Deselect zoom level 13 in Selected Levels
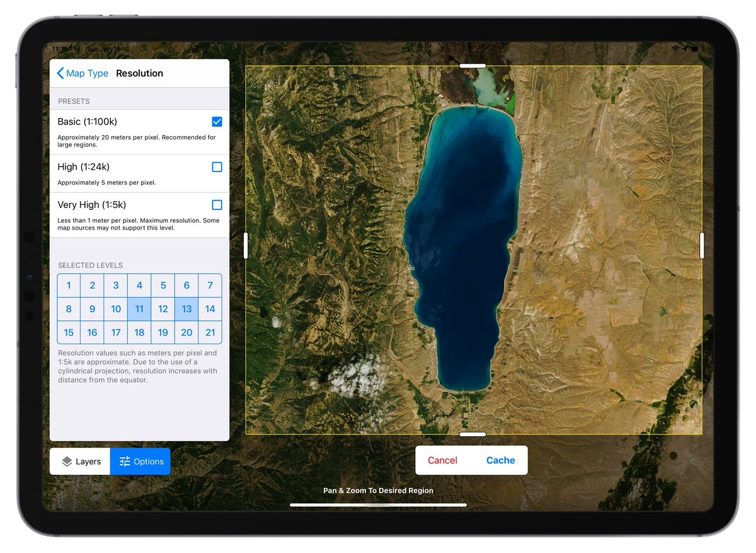Screen dimensions: 756x553 (x=186, y=309)
